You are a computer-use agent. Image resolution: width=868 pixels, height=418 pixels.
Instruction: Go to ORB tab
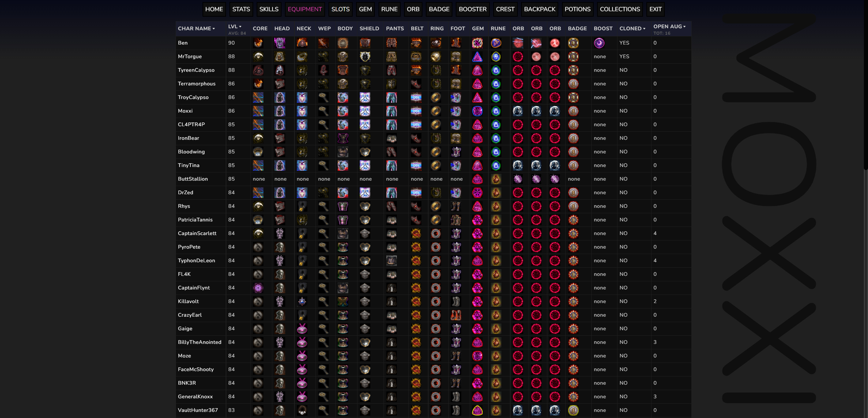(x=413, y=9)
